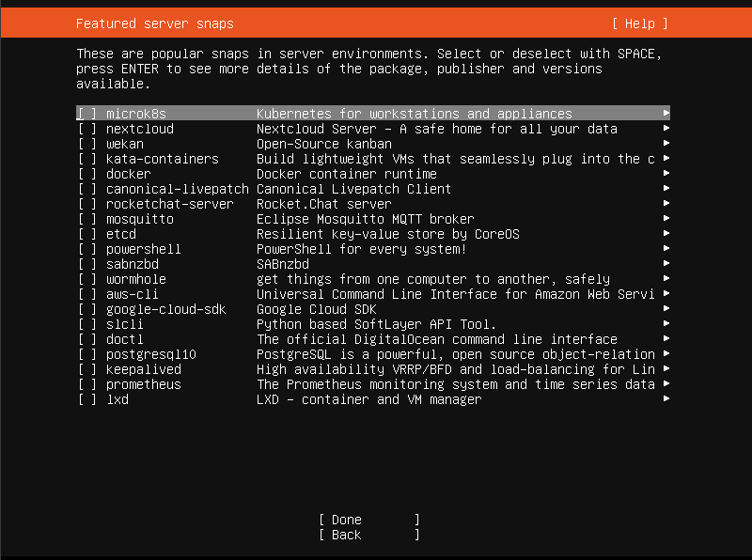Click 'Featured server snaps' title
The image size is (752, 560).
(155, 23)
